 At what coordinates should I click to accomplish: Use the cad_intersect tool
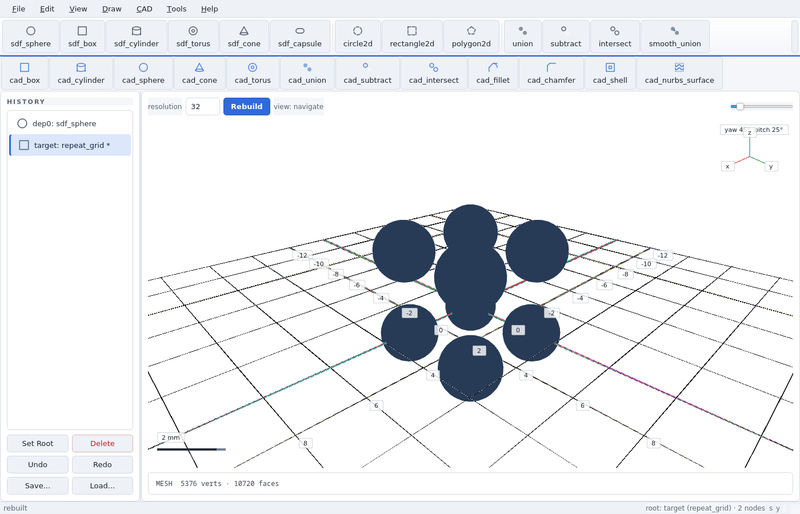click(433, 74)
